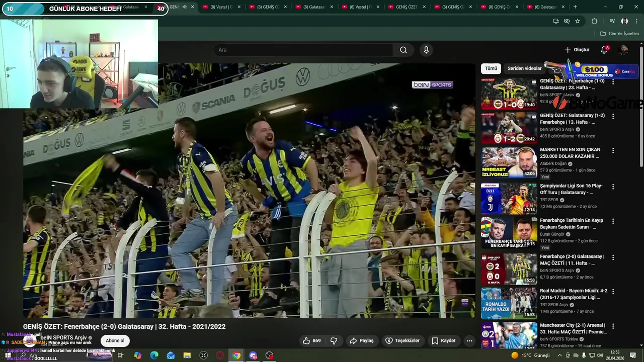Click the video player showing Fenerbahçe fans
The height and width of the screenshot is (362, 644).
coord(249,190)
